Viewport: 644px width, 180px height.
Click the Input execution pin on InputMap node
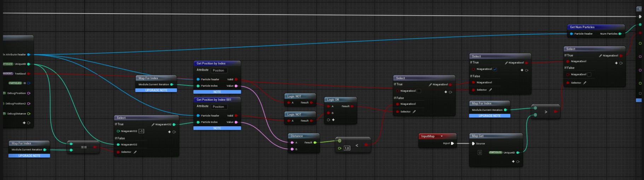(x=452, y=143)
